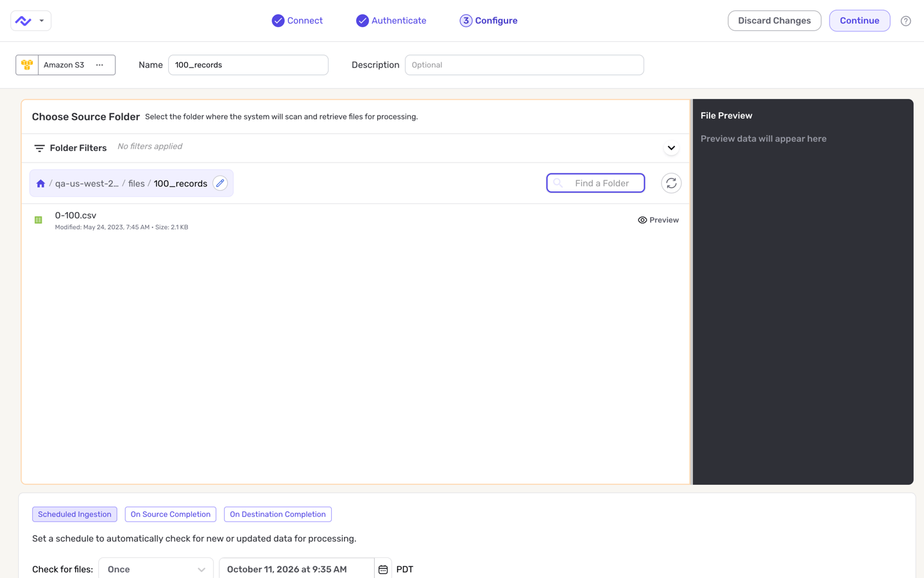Screen dimensions: 924x578
Task: Click the Continue button
Action: 859,21
